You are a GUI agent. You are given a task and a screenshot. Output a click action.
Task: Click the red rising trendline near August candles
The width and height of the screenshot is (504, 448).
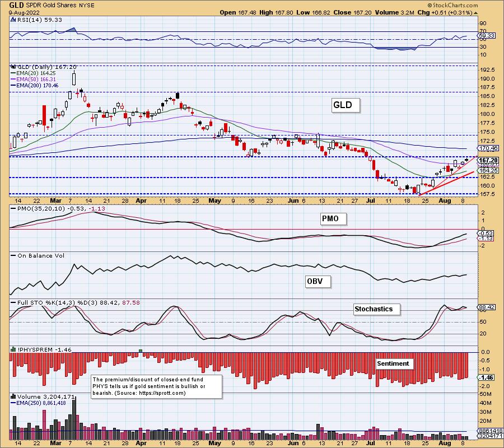coord(446,184)
